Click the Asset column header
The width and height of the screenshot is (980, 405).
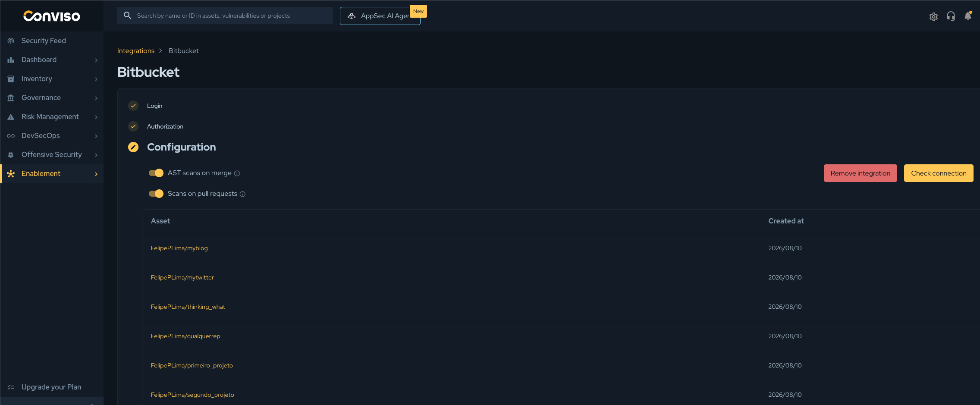click(160, 221)
